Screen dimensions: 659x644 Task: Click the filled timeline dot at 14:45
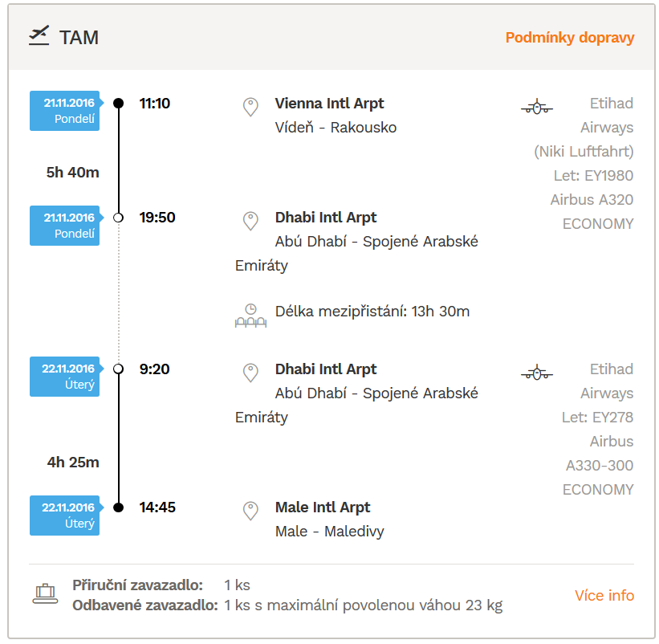(119, 507)
